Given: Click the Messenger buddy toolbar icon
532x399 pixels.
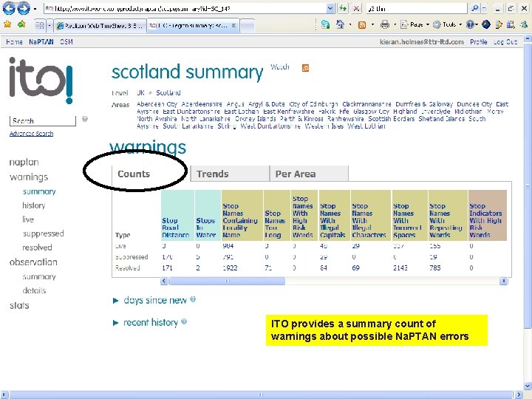Looking at the screenshot, I should click(x=524, y=24).
